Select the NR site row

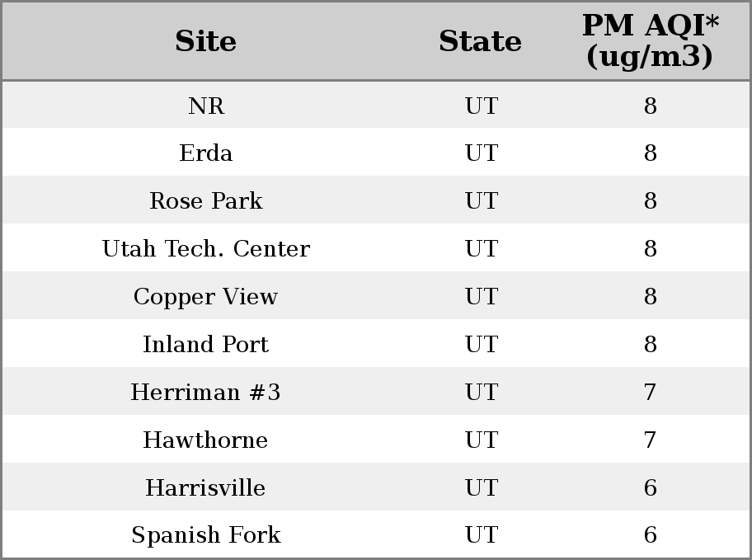click(x=376, y=105)
